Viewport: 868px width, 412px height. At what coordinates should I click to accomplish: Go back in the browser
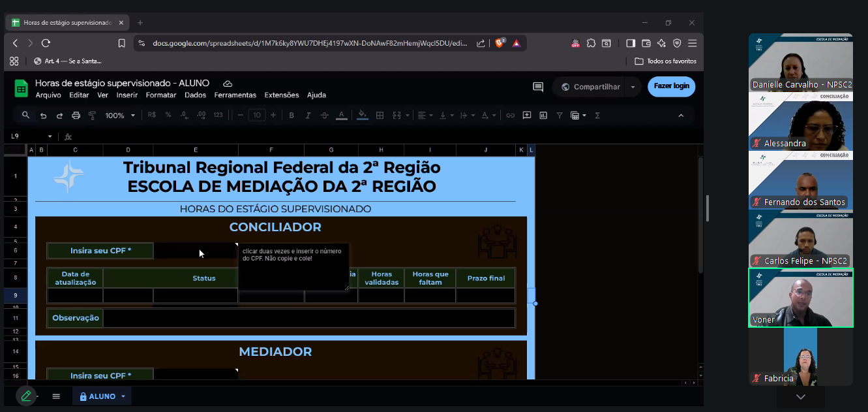(15, 43)
